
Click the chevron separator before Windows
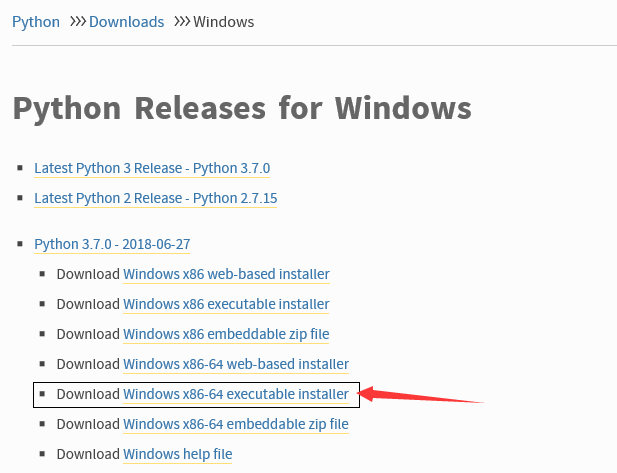click(x=182, y=22)
